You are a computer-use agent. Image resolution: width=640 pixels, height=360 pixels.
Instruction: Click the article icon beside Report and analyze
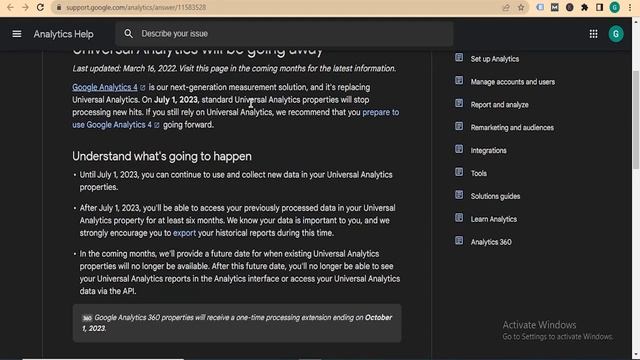(459, 103)
